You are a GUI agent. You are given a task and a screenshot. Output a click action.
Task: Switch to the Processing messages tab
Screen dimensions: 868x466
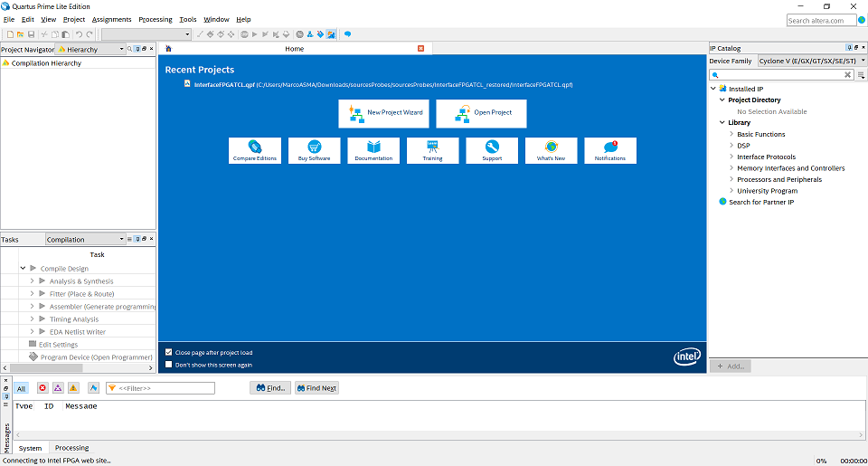coord(71,448)
